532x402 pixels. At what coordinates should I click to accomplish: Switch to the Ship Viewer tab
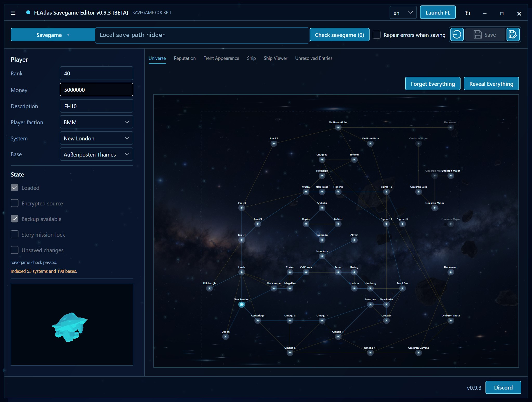[275, 58]
